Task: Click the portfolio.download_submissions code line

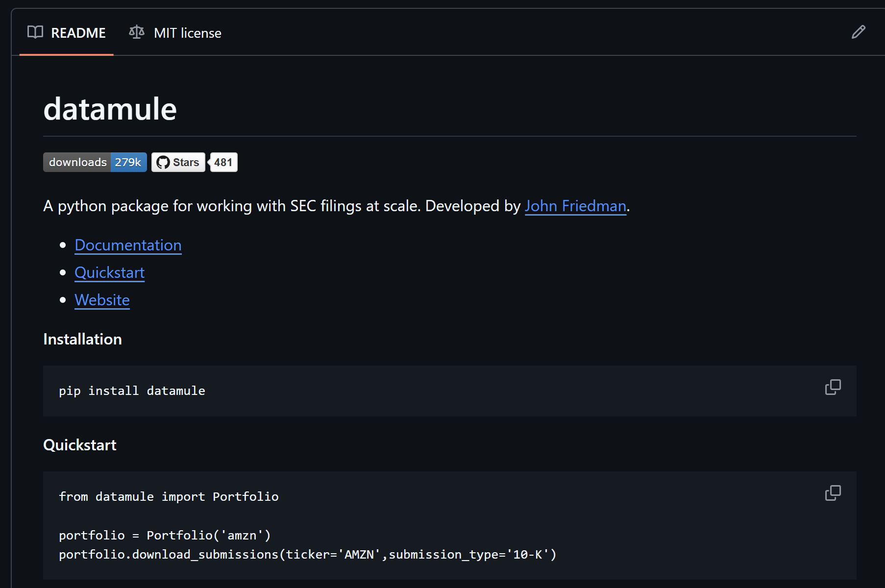Action: (307, 554)
